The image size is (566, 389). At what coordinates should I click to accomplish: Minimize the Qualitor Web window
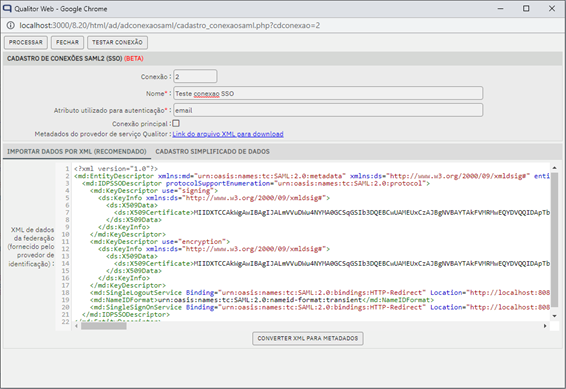point(500,9)
